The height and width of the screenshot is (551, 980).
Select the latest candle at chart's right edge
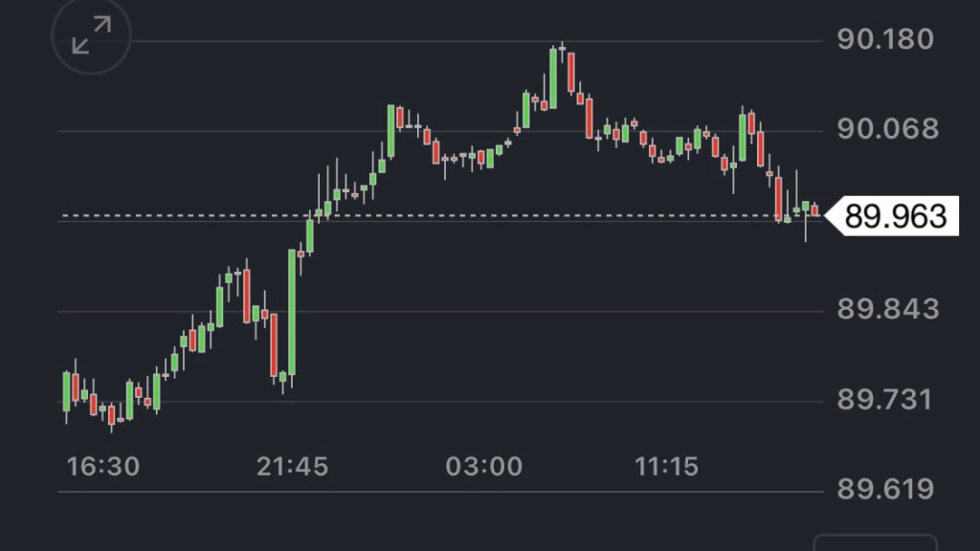(814, 209)
